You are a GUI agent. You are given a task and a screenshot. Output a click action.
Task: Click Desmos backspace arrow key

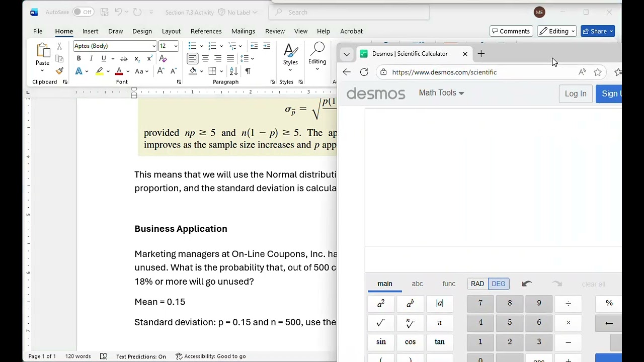pos(609,323)
